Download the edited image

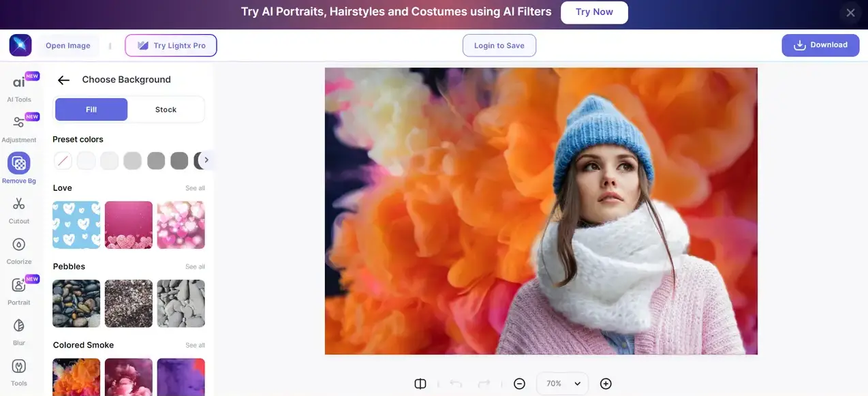click(820, 45)
